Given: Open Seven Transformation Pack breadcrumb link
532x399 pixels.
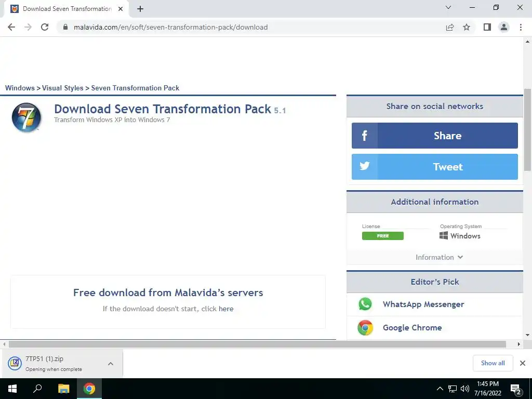Looking at the screenshot, I should (x=135, y=88).
